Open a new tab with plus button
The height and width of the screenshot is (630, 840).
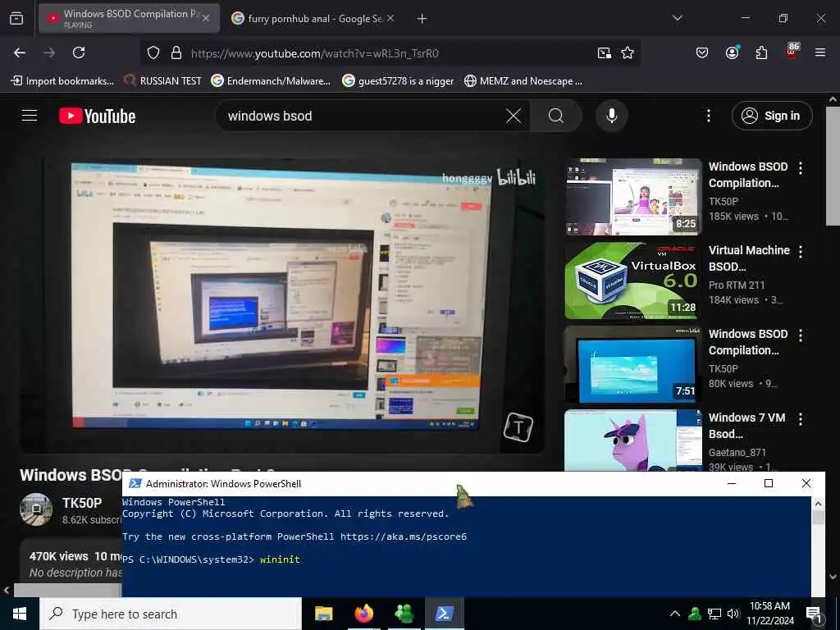[422, 18]
